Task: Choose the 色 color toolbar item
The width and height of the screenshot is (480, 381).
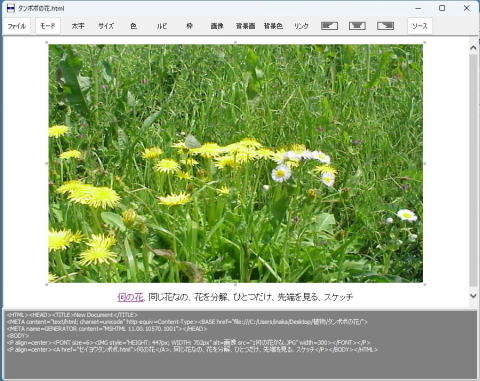Action: pos(134,26)
